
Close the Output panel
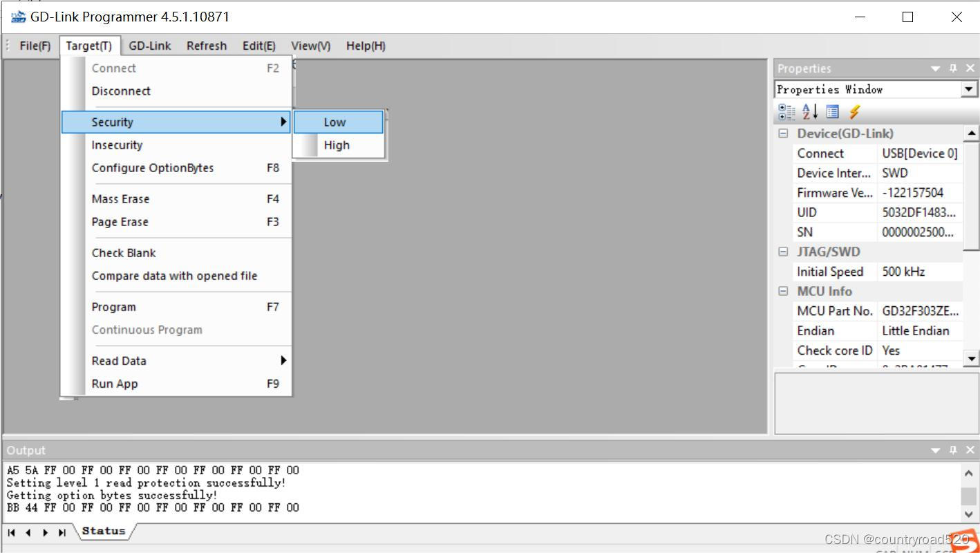coord(970,450)
